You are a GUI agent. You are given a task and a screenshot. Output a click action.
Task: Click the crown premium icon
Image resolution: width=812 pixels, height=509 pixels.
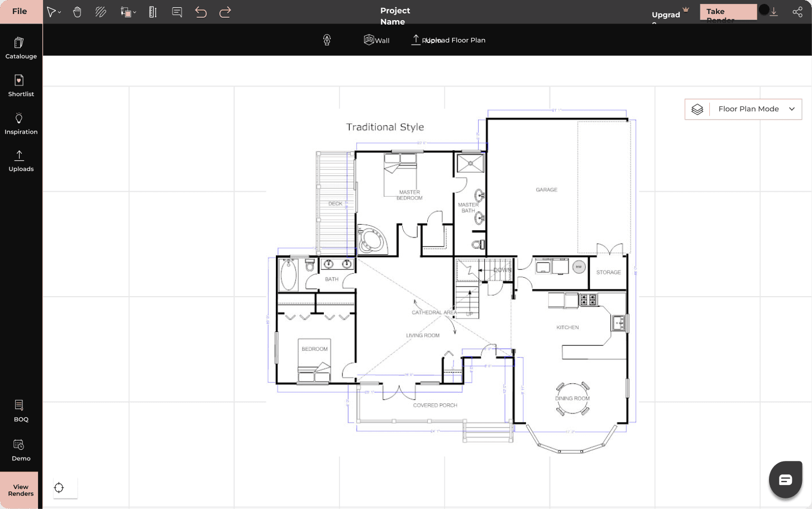pos(686,9)
